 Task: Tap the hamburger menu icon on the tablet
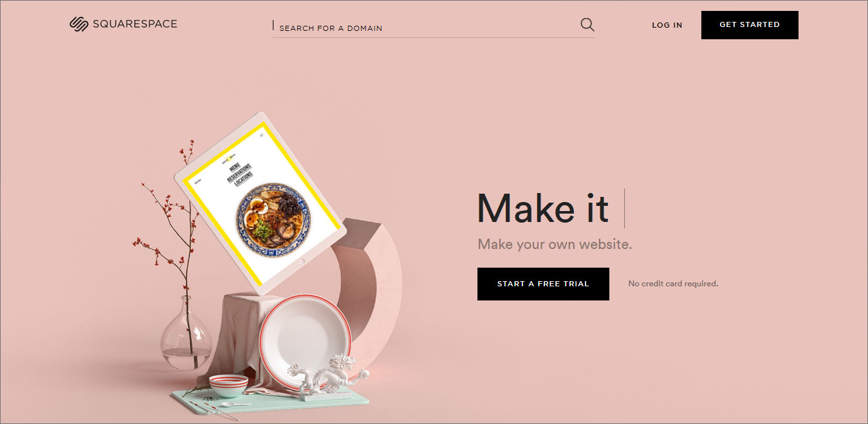[x=261, y=134]
